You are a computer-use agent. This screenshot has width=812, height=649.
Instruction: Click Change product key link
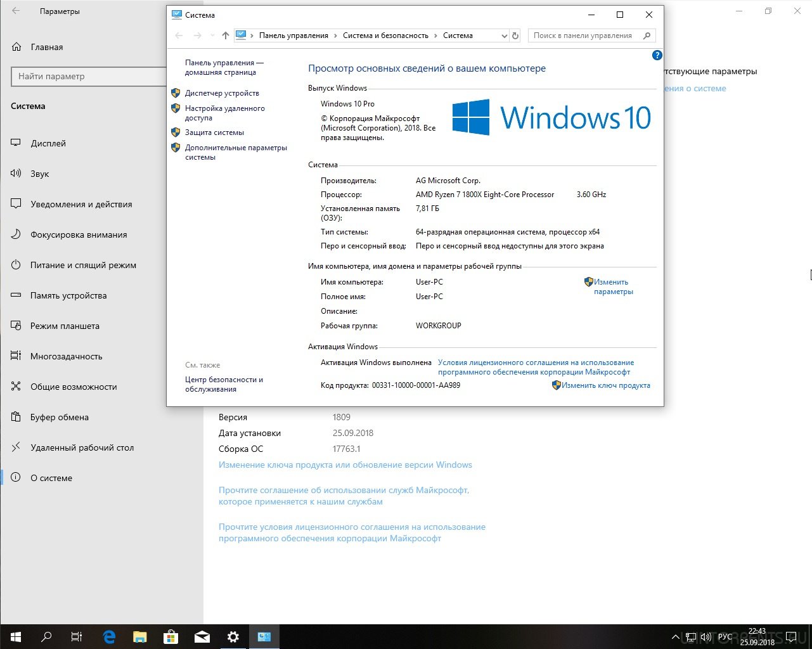coord(605,385)
